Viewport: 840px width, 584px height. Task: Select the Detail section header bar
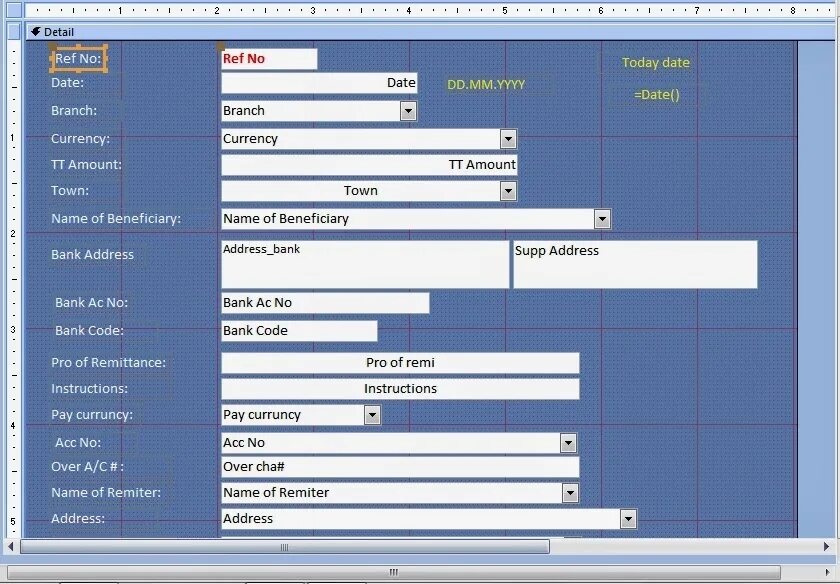point(432,32)
